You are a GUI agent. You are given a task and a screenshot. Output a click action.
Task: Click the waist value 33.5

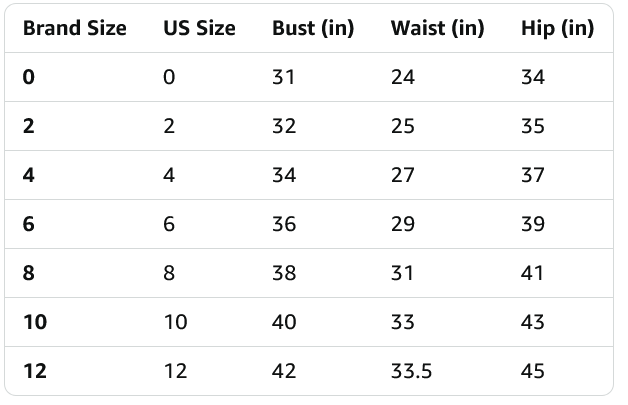click(x=411, y=371)
